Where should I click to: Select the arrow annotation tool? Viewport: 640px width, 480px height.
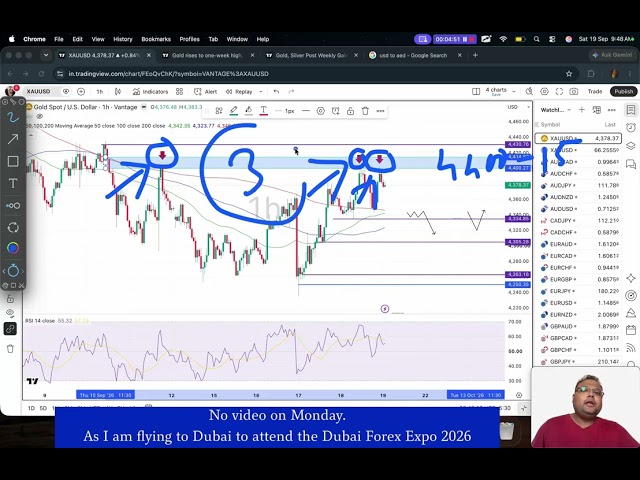coord(13,139)
